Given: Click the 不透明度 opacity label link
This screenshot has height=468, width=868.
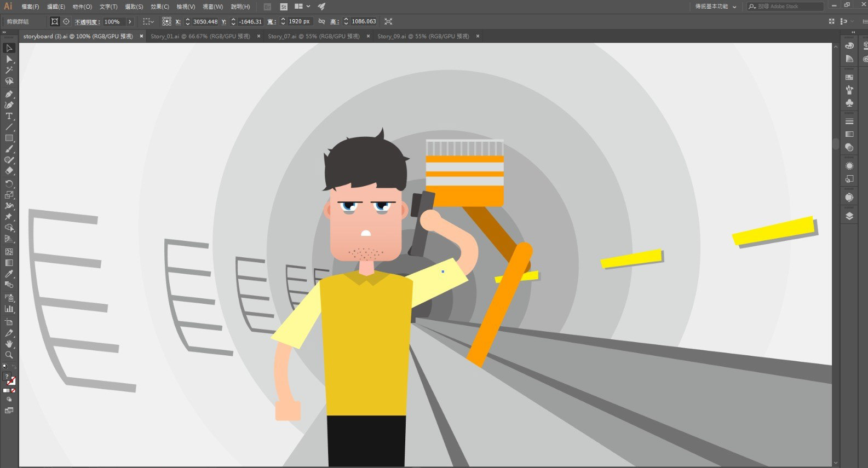Looking at the screenshot, I should [x=87, y=22].
